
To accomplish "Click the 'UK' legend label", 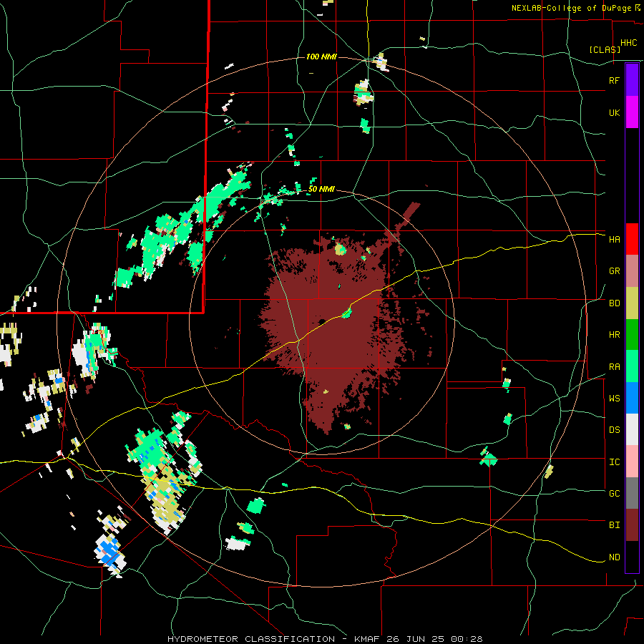I will [x=615, y=112].
